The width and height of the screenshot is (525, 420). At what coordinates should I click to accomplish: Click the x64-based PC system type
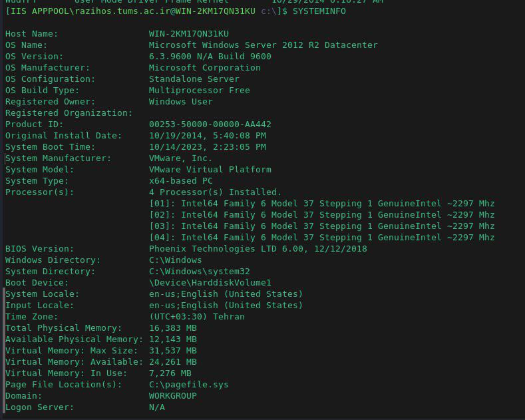click(180, 181)
